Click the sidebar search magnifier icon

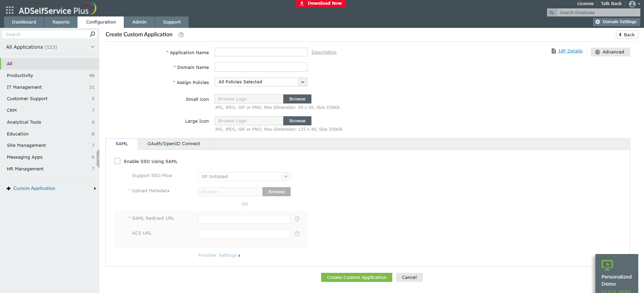[92, 34]
